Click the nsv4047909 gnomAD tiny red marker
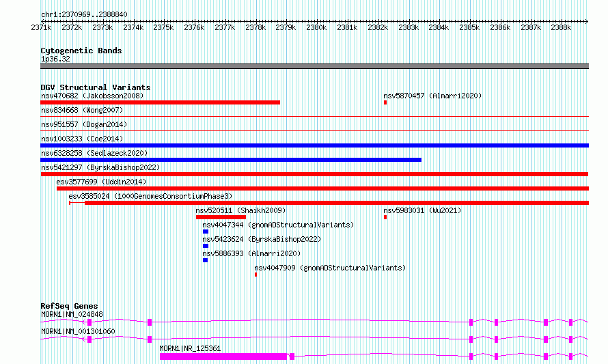The width and height of the screenshot is (608, 364). pyautogui.click(x=255, y=275)
